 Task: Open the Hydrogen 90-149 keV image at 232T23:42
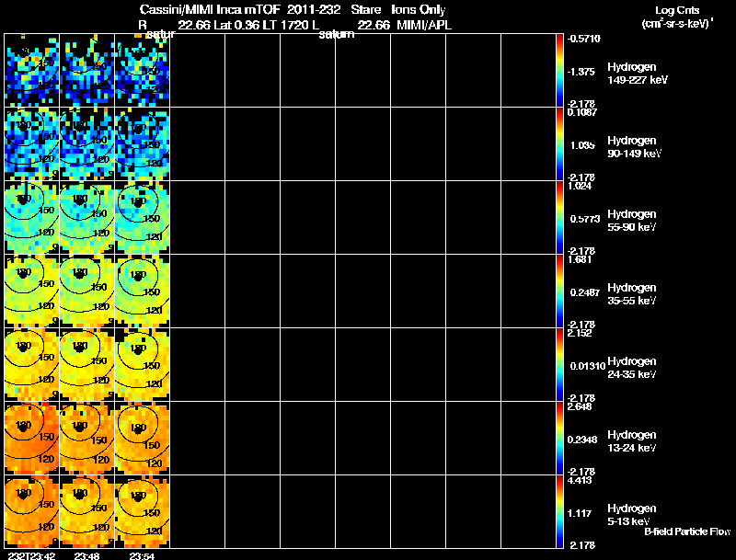(32, 144)
